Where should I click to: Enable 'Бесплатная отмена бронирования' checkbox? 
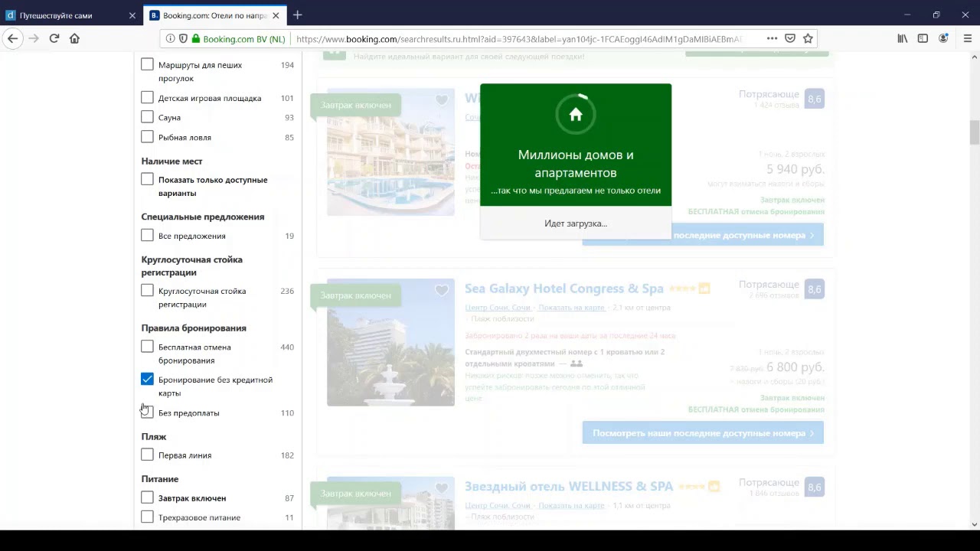coord(147,347)
